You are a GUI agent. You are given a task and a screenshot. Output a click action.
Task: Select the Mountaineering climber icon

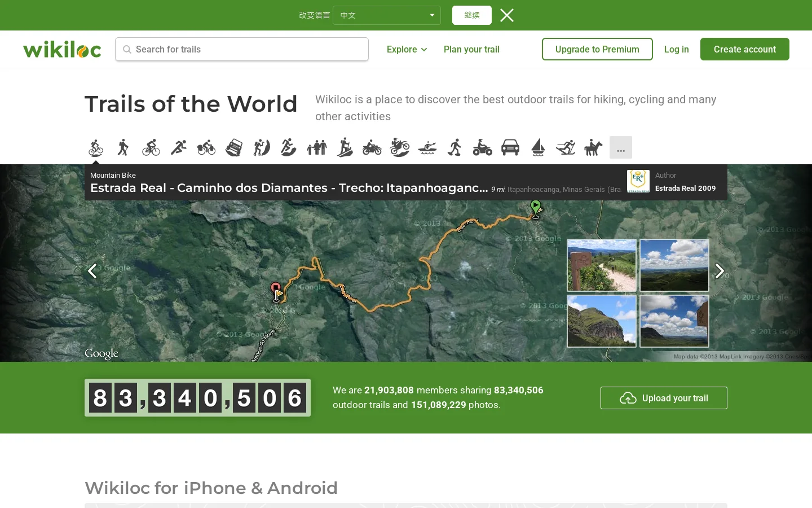click(x=262, y=147)
